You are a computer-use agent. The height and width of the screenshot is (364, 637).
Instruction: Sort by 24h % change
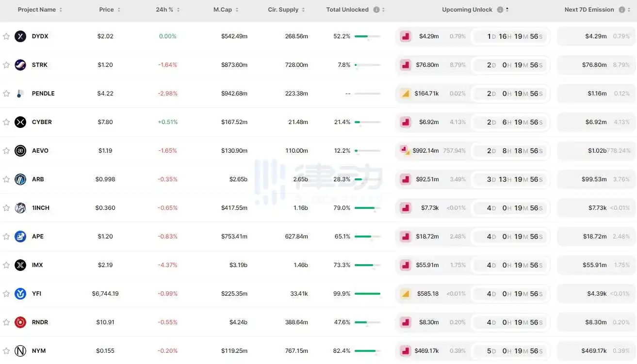click(x=168, y=10)
